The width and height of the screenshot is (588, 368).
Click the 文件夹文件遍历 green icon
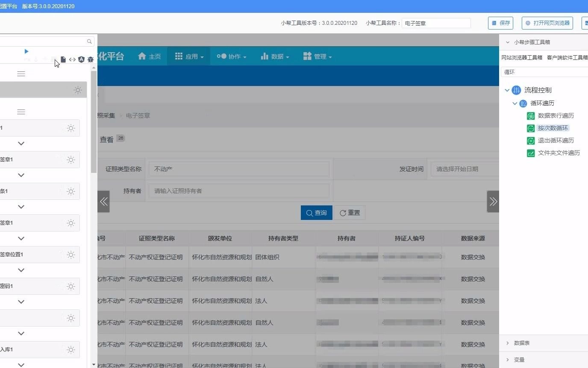click(531, 153)
